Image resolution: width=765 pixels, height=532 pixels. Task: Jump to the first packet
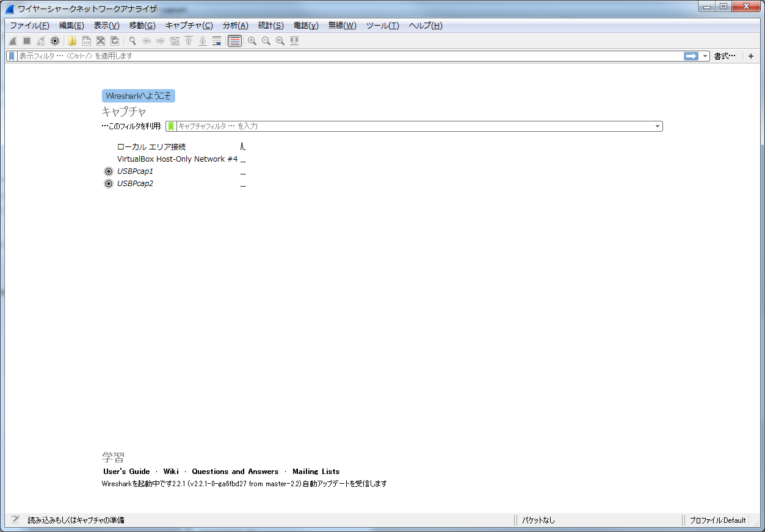(189, 41)
